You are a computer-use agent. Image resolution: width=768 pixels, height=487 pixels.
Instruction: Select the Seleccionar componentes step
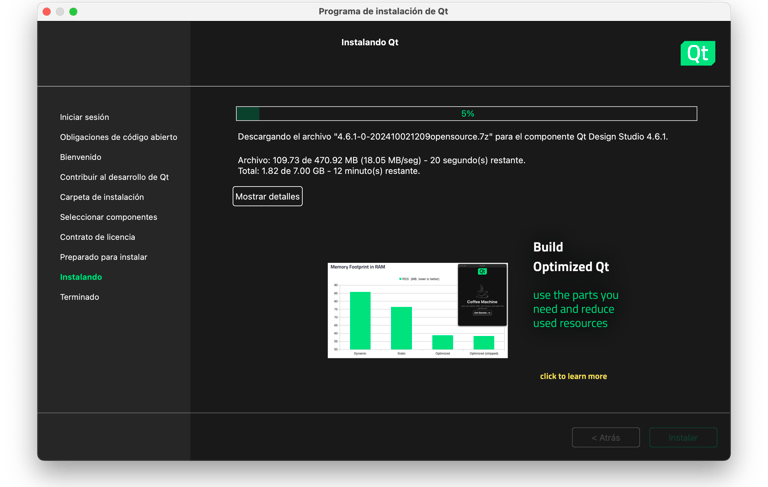[108, 217]
